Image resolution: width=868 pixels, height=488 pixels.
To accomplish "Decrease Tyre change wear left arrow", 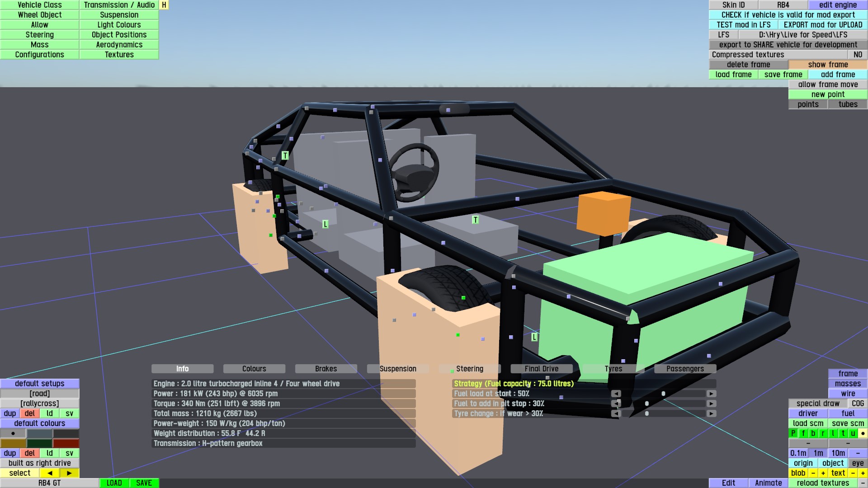I will click(616, 413).
